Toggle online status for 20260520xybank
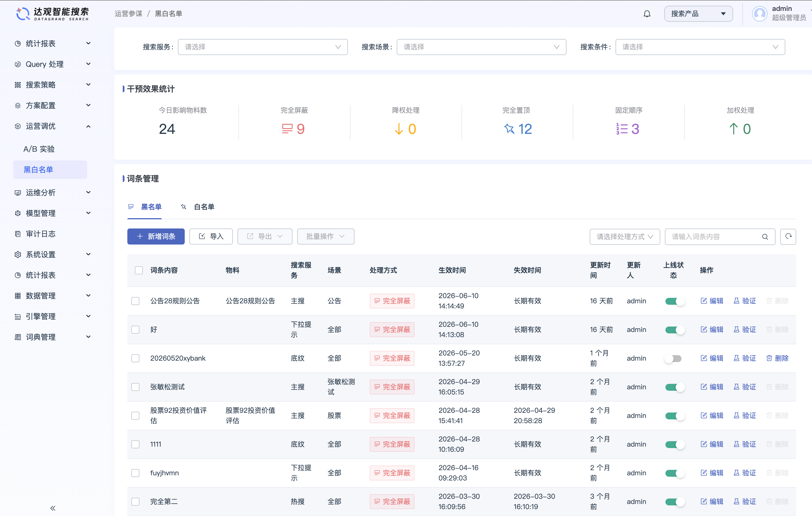 pyautogui.click(x=673, y=358)
